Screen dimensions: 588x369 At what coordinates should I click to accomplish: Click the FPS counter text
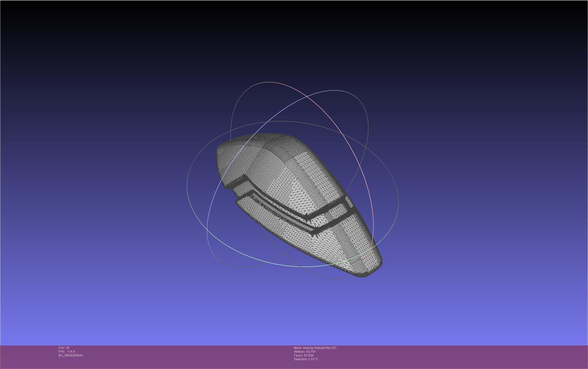(67, 351)
